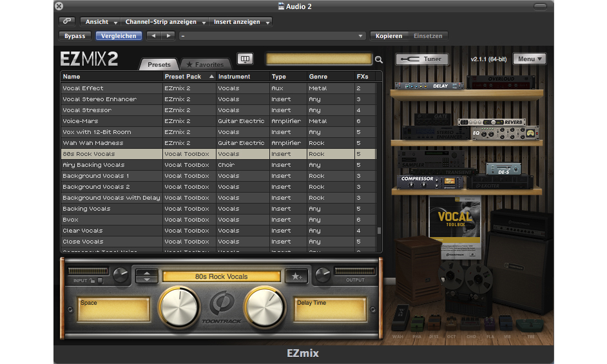Click the Vocal Toolbox poster

[455, 227]
